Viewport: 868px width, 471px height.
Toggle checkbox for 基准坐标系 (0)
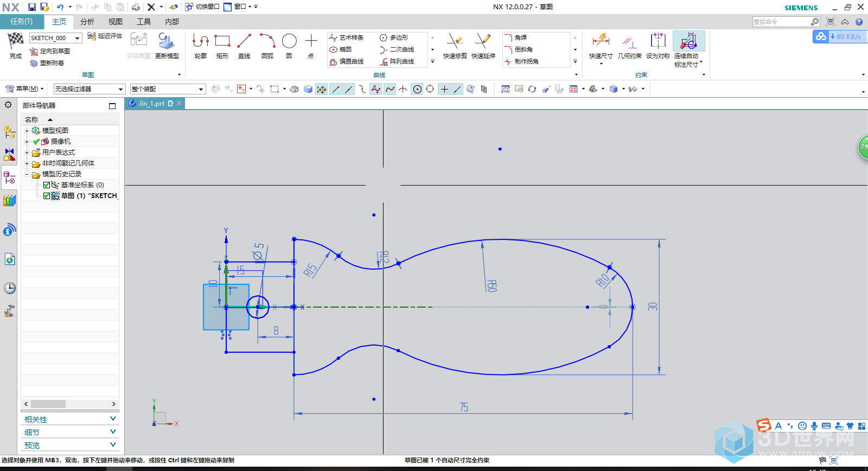click(47, 185)
